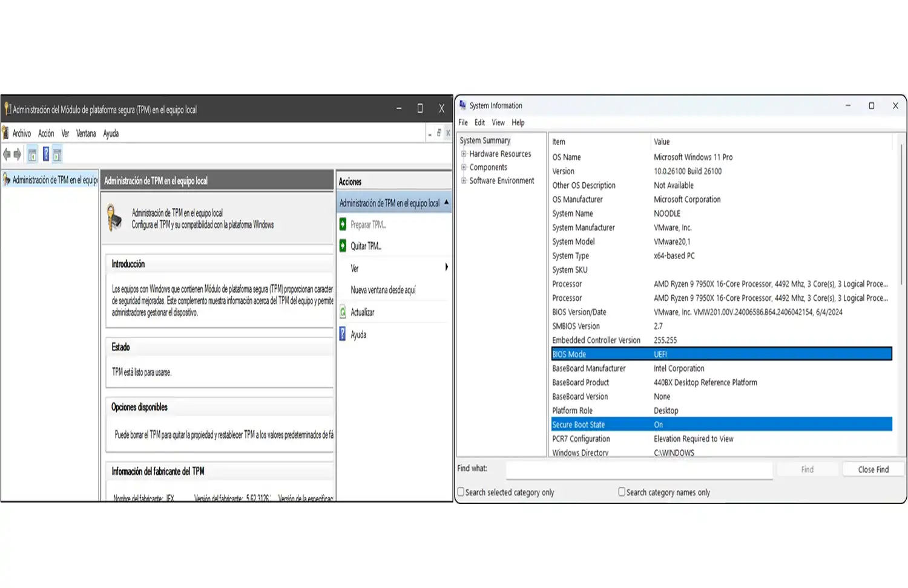The height and width of the screenshot is (588, 908).
Task: Click the Opciones disponibles heading
Action: pos(139,407)
